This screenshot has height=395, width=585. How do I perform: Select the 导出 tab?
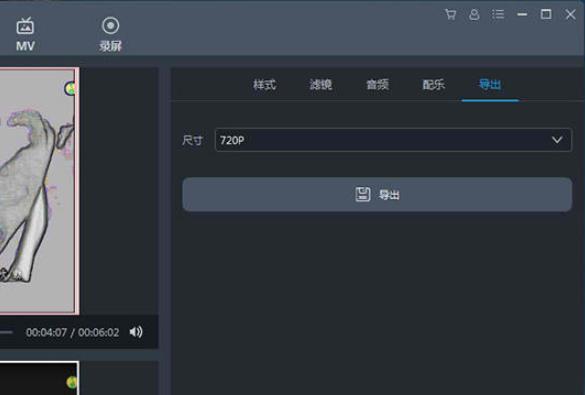(x=490, y=85)
